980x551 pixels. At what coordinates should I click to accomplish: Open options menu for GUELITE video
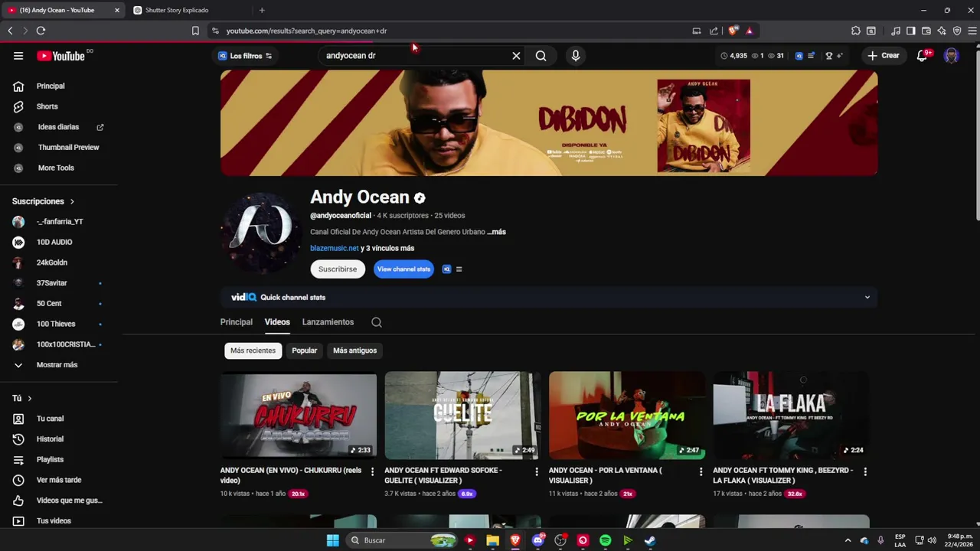pyautogui.click(x=537, y=471)
